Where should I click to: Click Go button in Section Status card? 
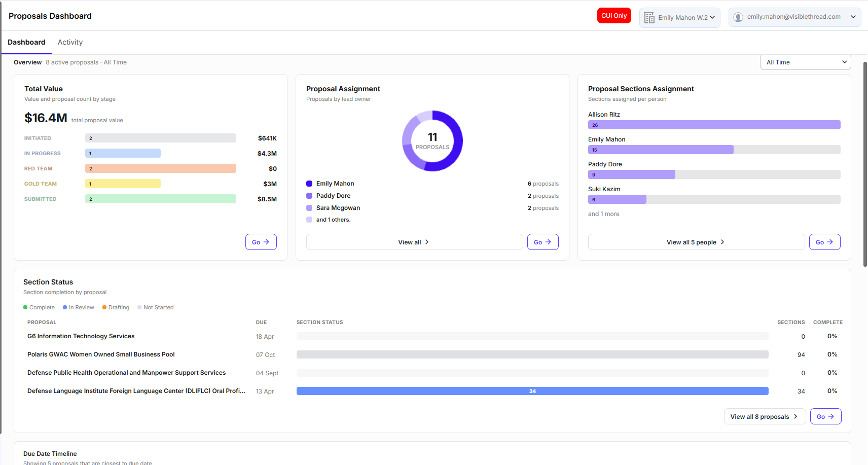(x=826, y=416)
